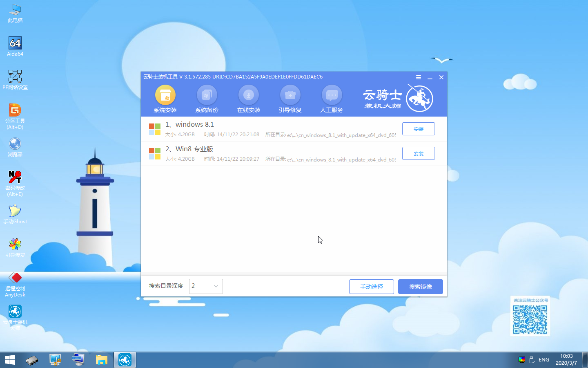
Task: Open the 系统备份 tab icon
Action: coord(207,95)
